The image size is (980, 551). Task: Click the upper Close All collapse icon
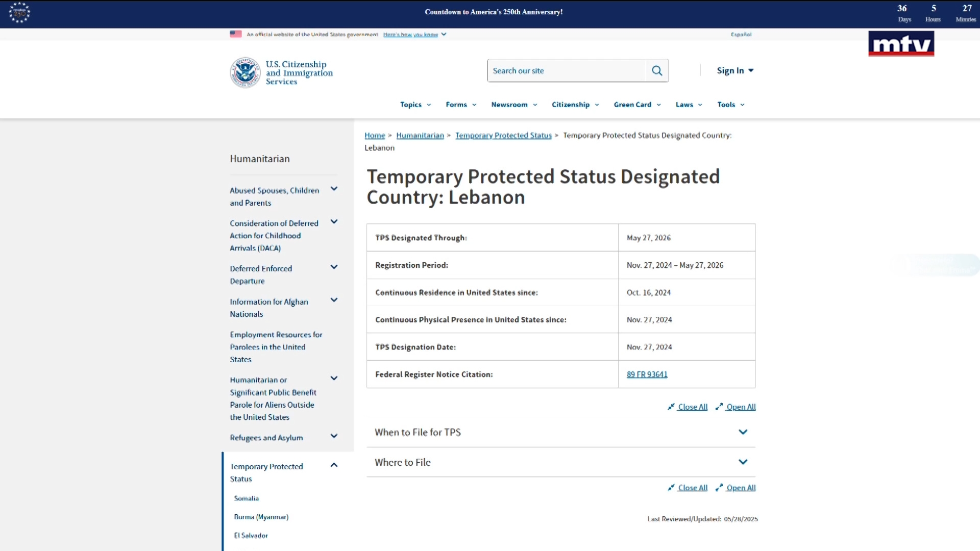[671, 407]
